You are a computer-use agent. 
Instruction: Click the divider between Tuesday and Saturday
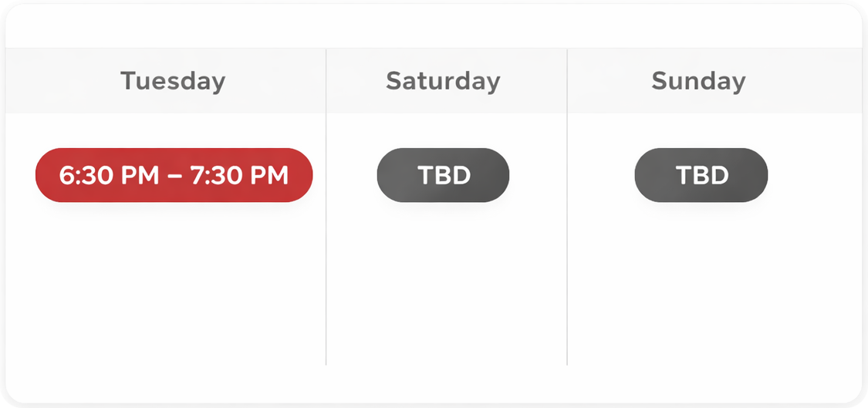[x=326, y=231]
